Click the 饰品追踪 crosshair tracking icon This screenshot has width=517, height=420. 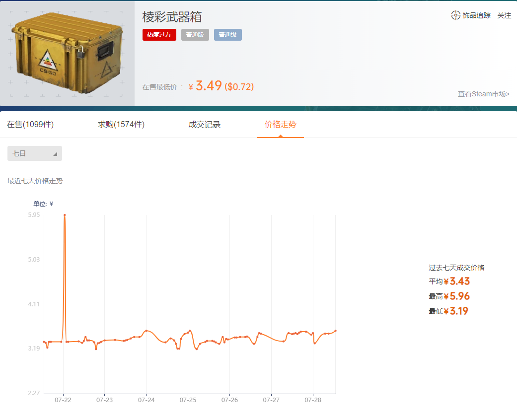tap(455, 15)
